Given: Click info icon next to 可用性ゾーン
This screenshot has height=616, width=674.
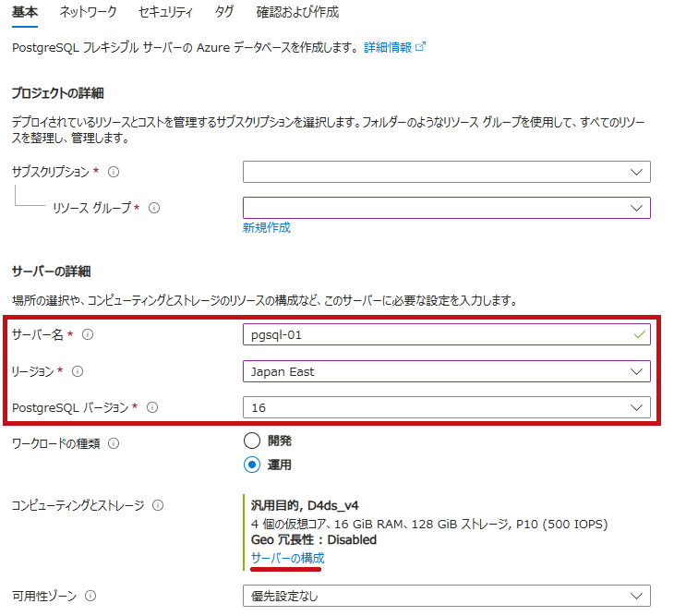Looking at the screenshot, I should coord(90,596).
